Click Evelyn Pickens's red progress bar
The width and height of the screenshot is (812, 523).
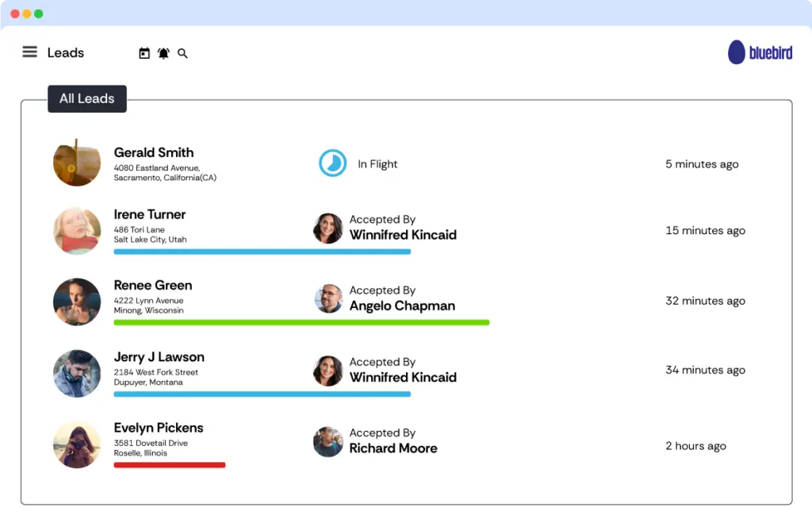coord(170,465)
